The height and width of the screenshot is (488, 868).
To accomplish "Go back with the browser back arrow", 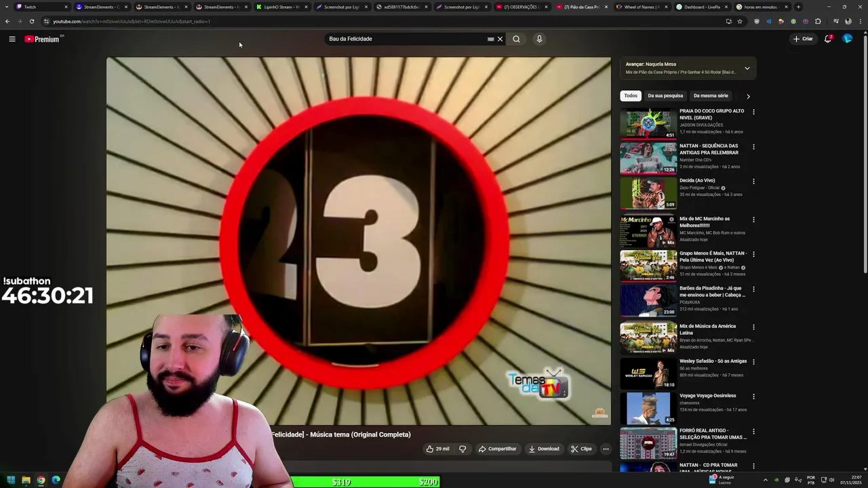I will pos(7,21).
